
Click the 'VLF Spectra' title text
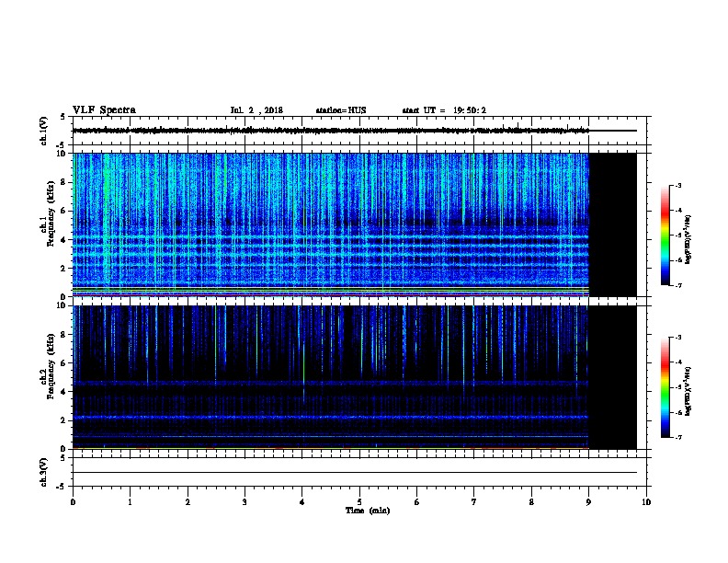(x=104, y=110)
